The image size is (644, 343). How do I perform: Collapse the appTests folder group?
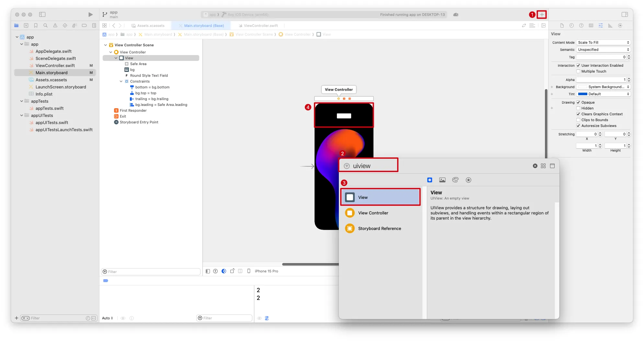(x=22, y=101)
